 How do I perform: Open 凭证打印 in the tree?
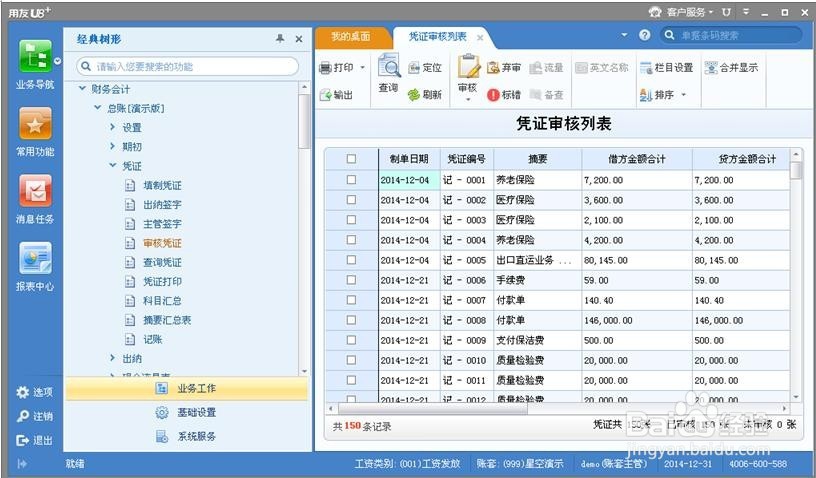[x=162, y=281]
